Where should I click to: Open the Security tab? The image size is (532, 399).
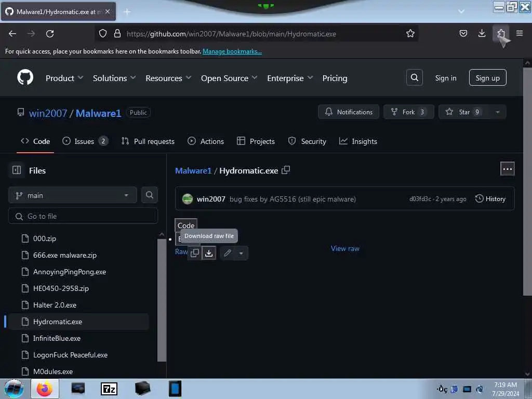(x=307, y=141)
